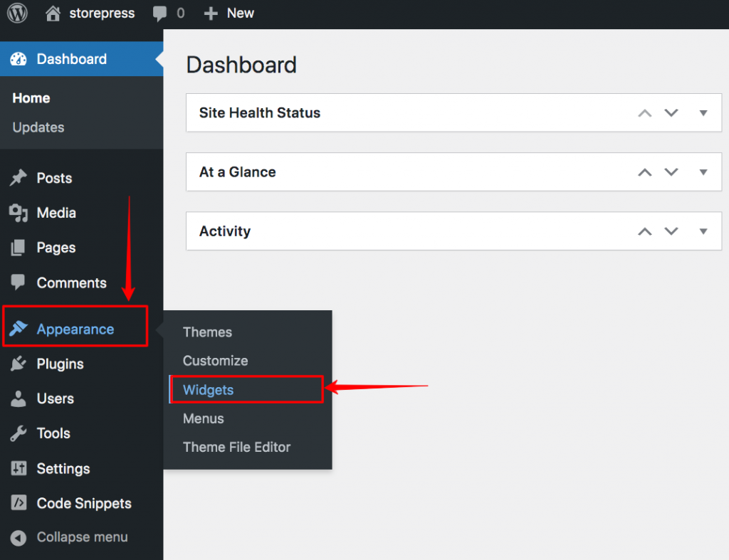729x560 pixels.
Task: Click the Plugins plug icon
Action: click(19, 364)
